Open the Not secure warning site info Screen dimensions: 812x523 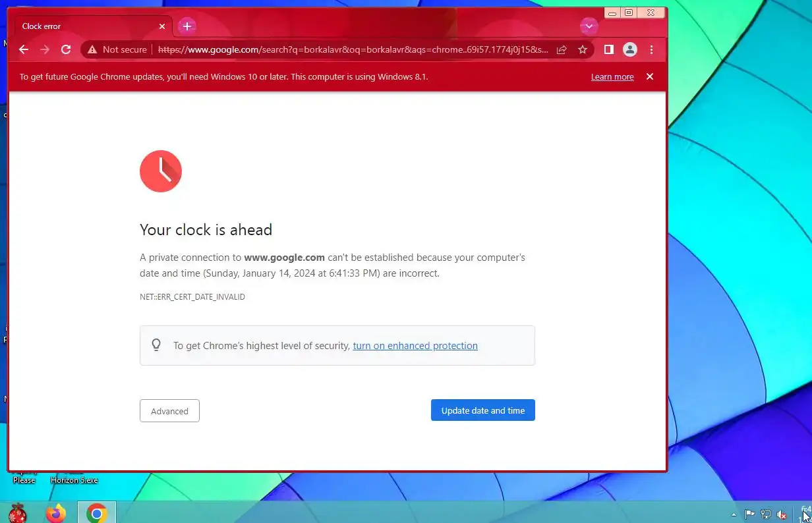[x=117, y=49]
